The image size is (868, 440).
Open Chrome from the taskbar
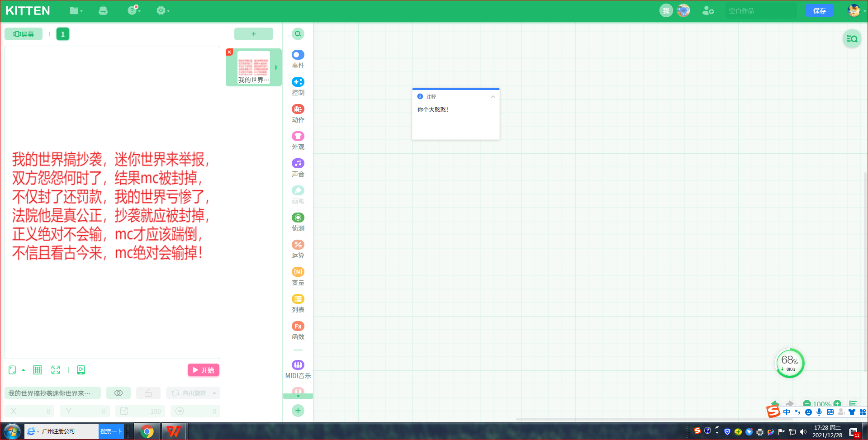tap(147, 431)
